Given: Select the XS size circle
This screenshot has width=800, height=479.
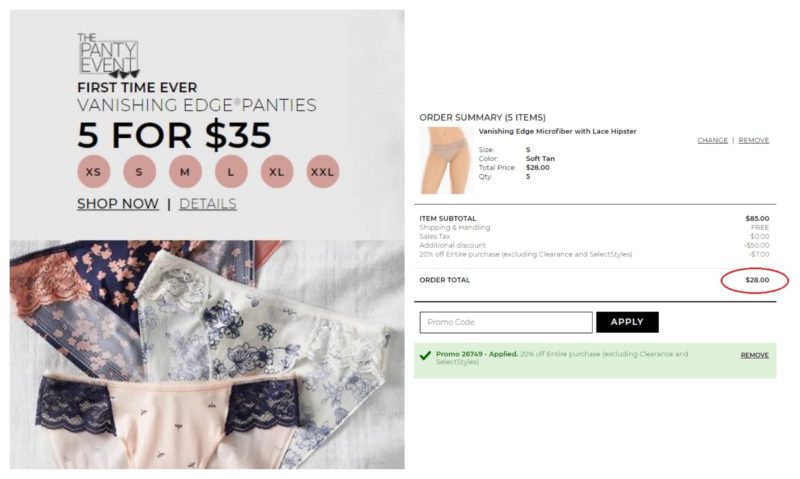Looking at the screenshot, I should pos(93,172).
